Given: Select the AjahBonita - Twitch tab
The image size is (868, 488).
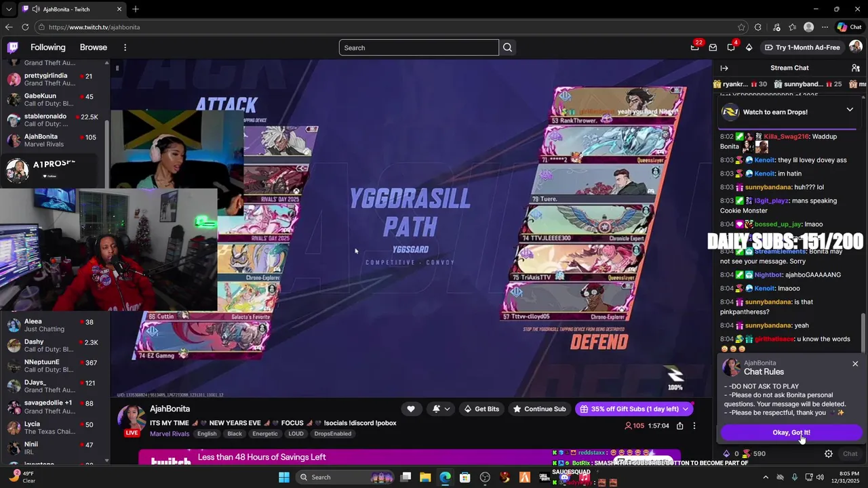Looking at the screenshot, I should (72, 9).
